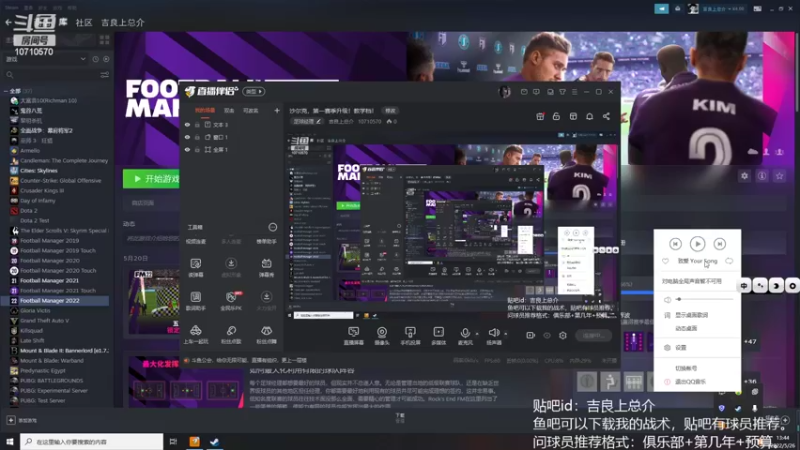Open the 弹幕秀 tool icon
The height and width of the screenshot is (450, 800).
(266, 267)
